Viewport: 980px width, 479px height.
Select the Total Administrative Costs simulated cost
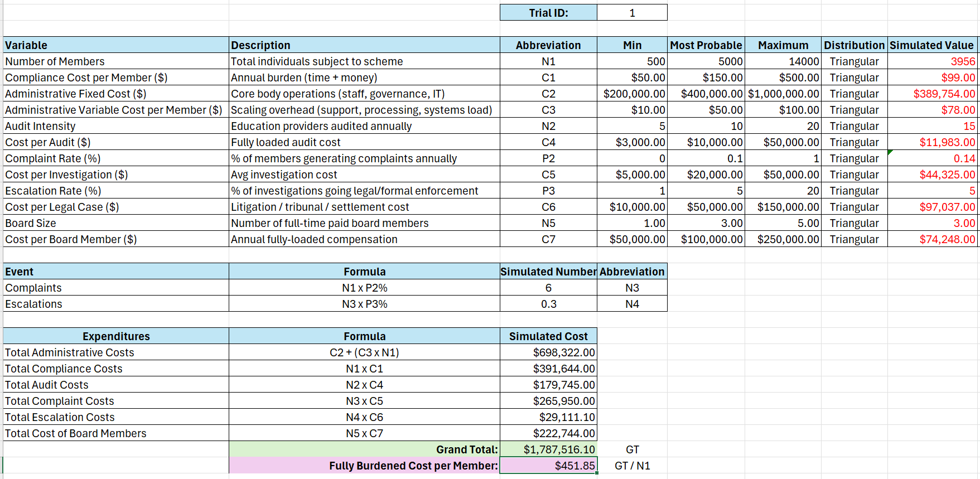click(548, 352)
